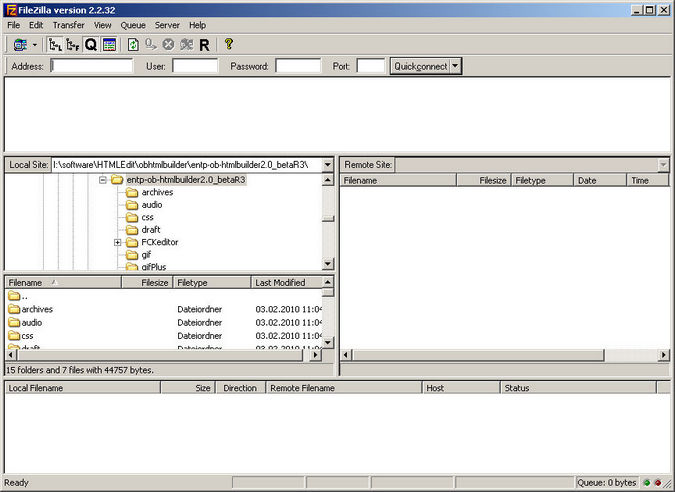Focus the Address input field
The width and height of the screenshot is (675, 492).
tap(92, 66)
